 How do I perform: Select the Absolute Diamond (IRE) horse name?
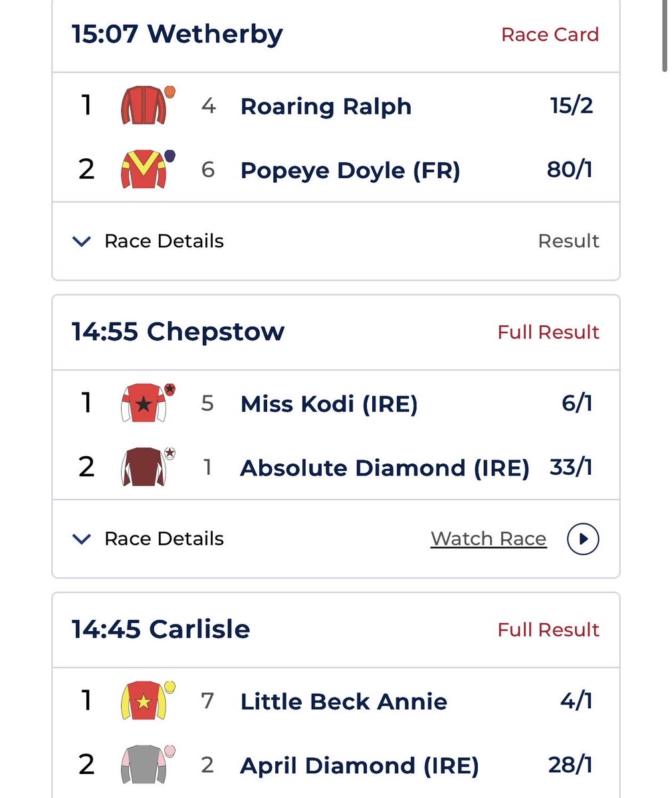coord(385,467)
